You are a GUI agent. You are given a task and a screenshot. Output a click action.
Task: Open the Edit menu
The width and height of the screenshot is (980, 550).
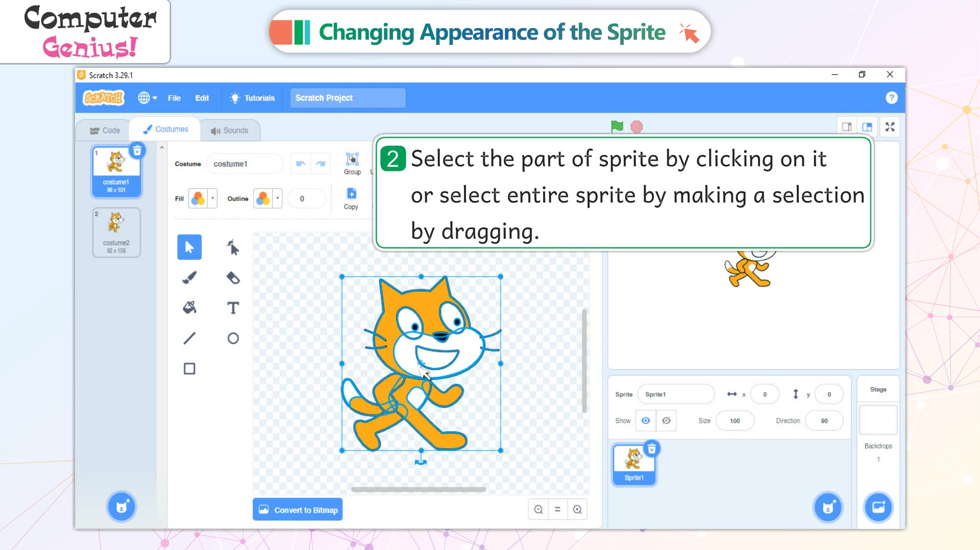click(202, 98)
